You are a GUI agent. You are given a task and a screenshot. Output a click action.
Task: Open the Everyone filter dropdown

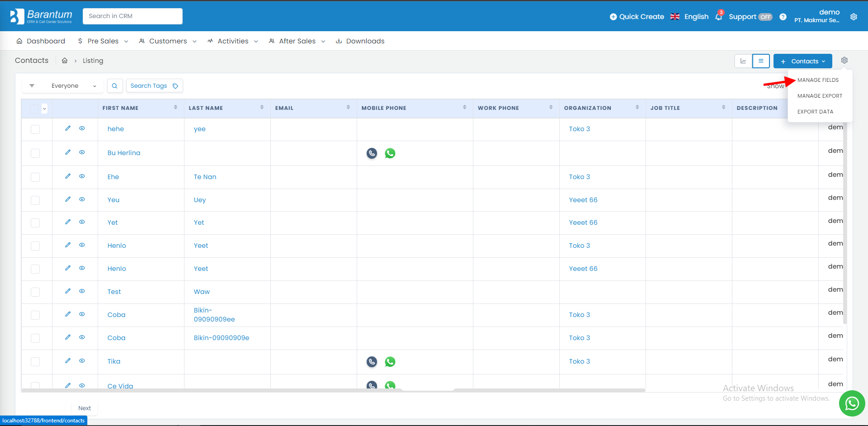(x=63, y=86)
